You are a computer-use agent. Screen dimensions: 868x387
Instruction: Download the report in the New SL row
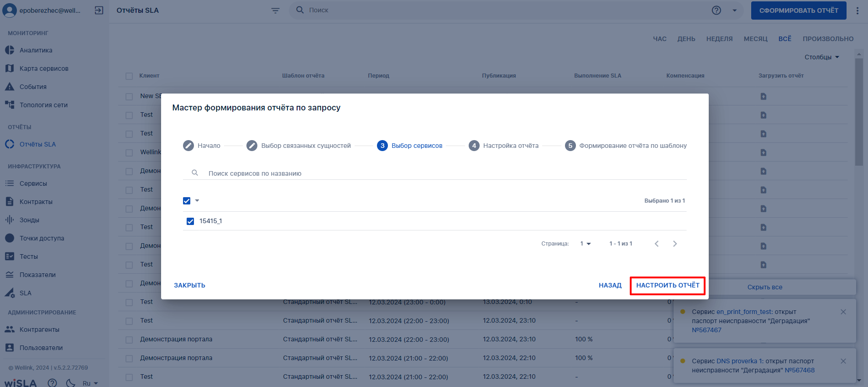pos(763,96)
